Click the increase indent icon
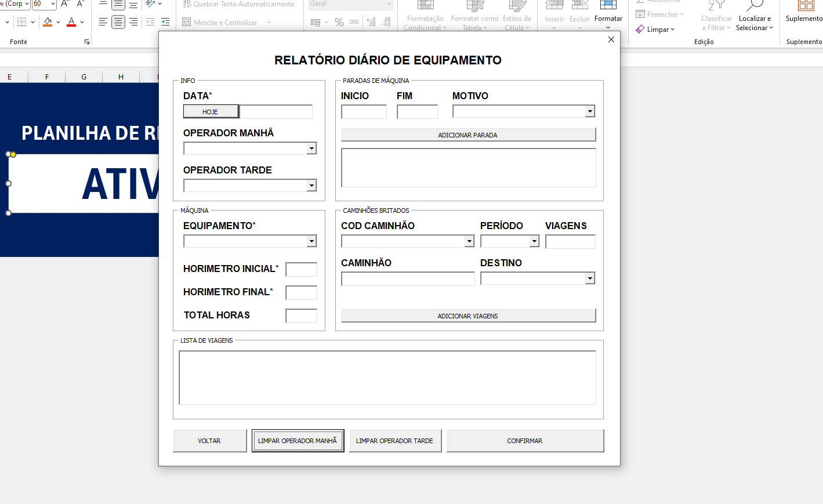 pos(165,22)
